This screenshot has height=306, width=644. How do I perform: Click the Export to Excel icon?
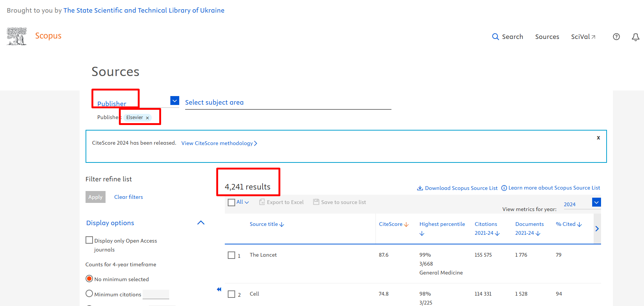pyautogui.click(x=262, y=202)
